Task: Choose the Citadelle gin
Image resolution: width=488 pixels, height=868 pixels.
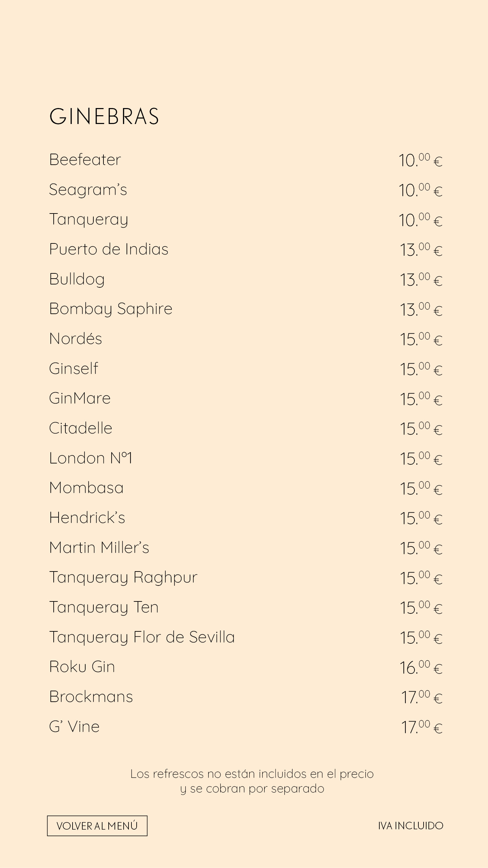Action: click(x=80, y=428)
